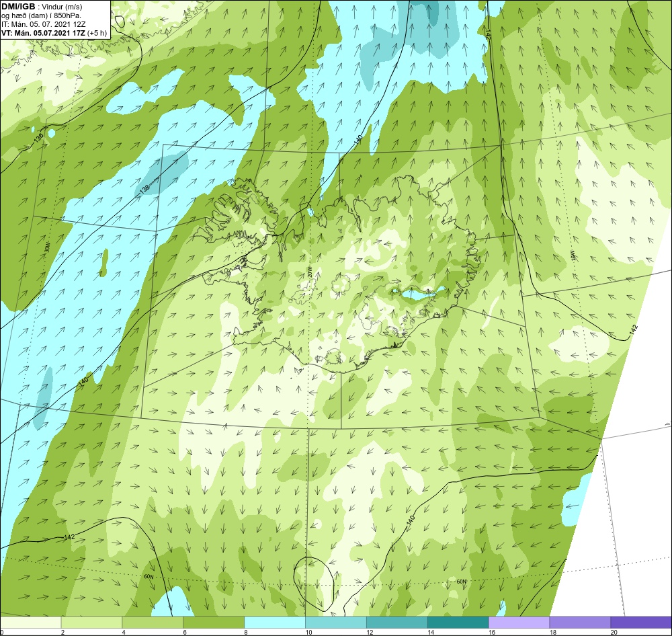Click the 'DMI/IGB : Vindur (m/s)' title
This screenshot has height=636, width=672.
[x=42, y=7]
